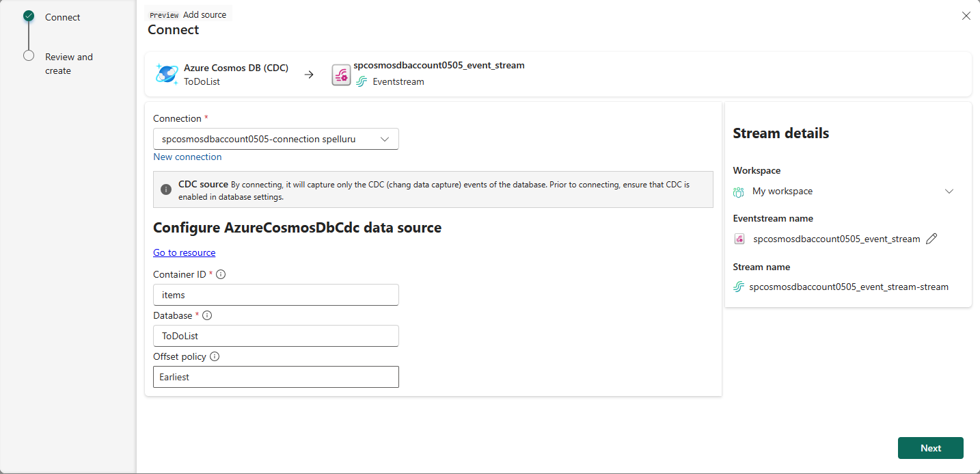The image size is (980, 474).
Task: Expand the My workspace dropdown
Action: [949, 192]
